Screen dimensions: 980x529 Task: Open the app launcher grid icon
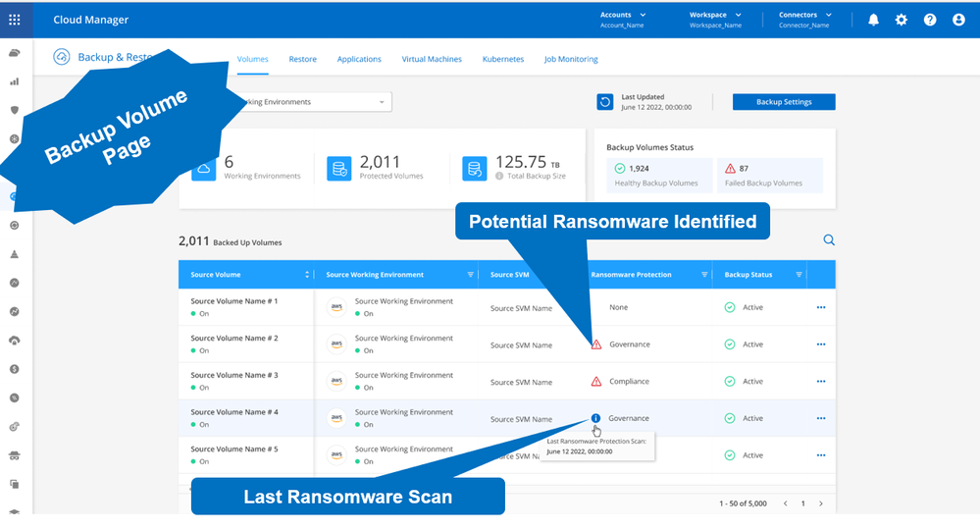[x=15, y=20]
